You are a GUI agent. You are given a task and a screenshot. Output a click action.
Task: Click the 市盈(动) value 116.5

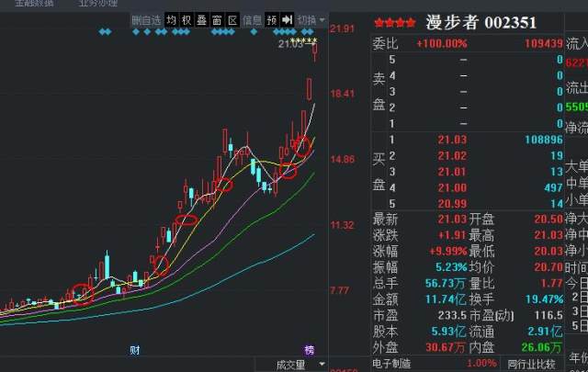tap(549, 315)
